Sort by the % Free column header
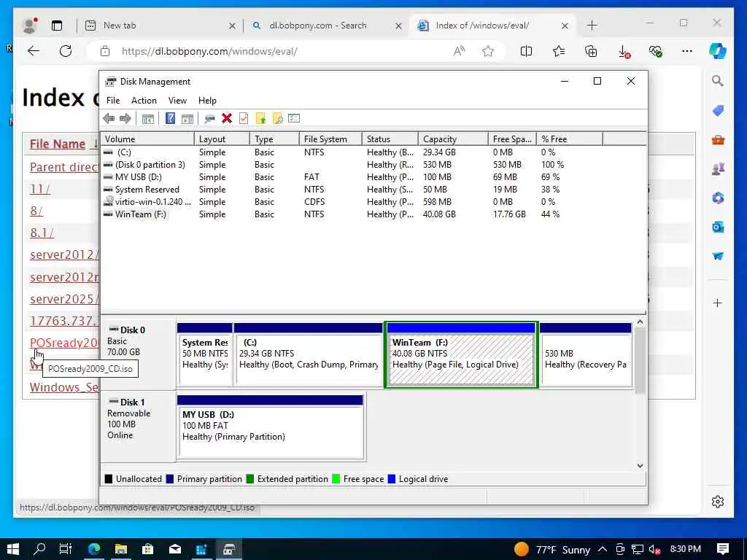This screenshot has height=560, width=747. 569,139
